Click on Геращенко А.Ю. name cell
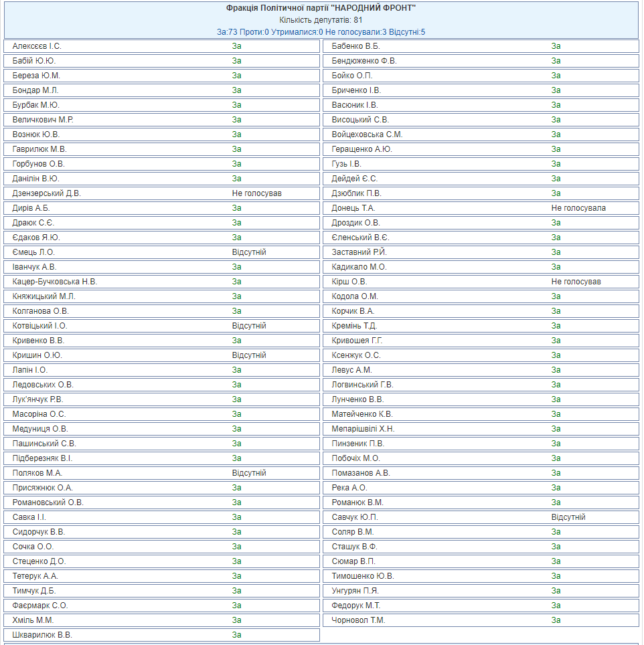 (361, 149)
